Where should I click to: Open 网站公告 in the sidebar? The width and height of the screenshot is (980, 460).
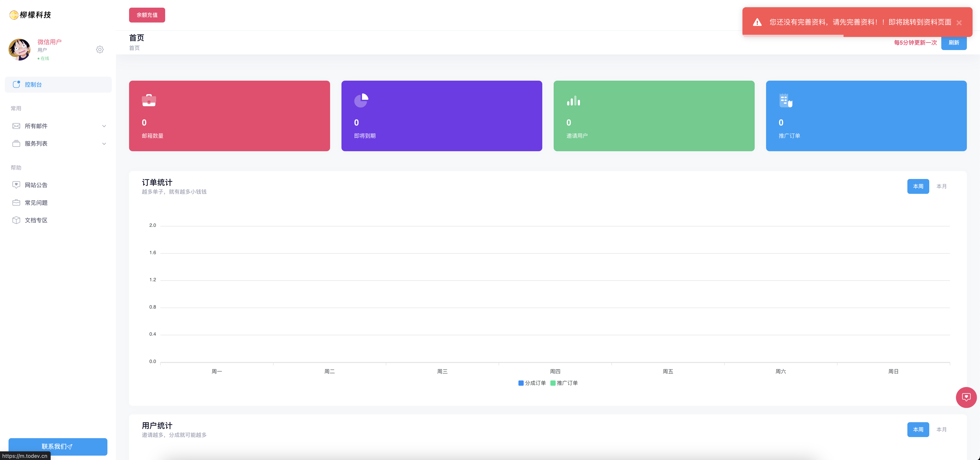point(36,185)
